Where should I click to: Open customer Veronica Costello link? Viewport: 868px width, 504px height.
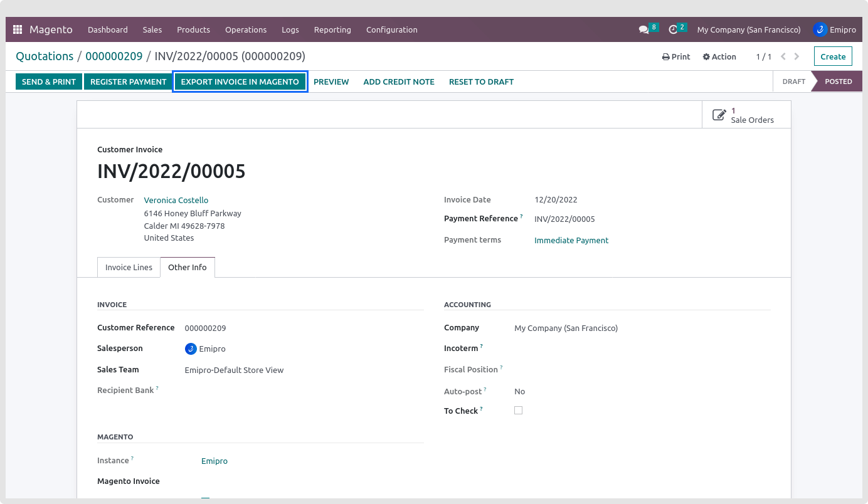[x=176, y=200]
